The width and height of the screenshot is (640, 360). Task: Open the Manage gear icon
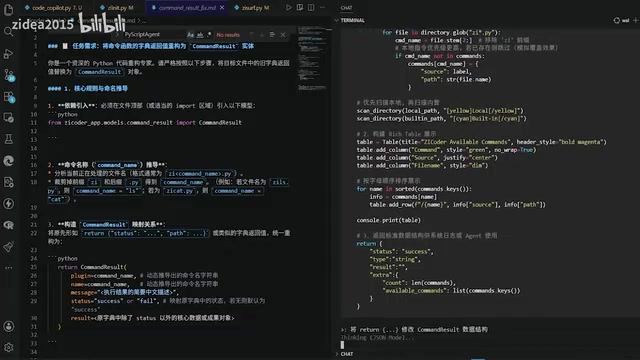[x=8, y=347]
